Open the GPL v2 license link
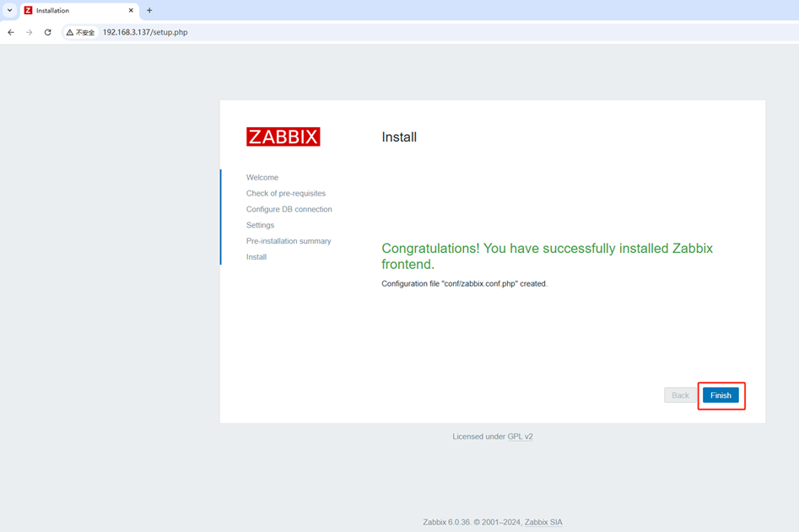 click(x=520, y=436)
